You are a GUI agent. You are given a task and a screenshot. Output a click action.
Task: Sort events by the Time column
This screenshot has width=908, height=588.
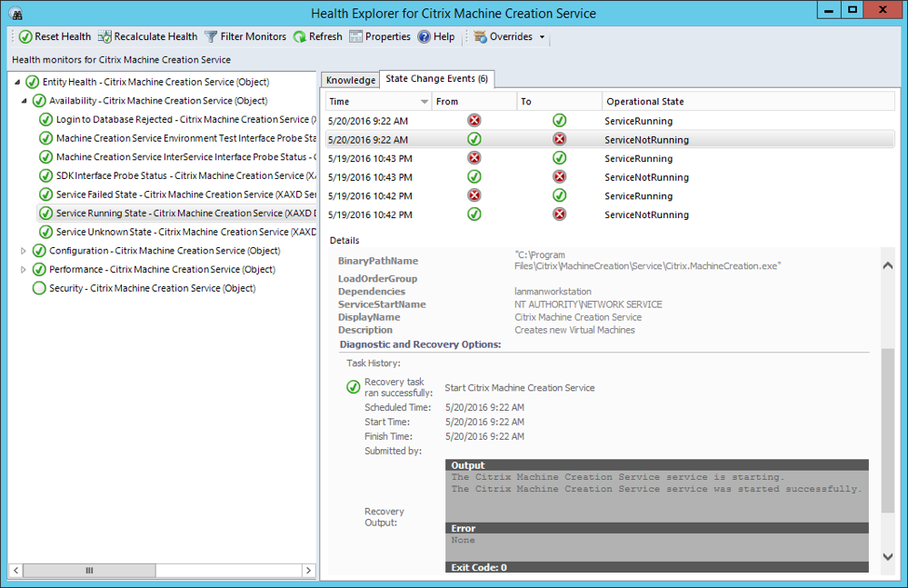(x=378, y=101)
